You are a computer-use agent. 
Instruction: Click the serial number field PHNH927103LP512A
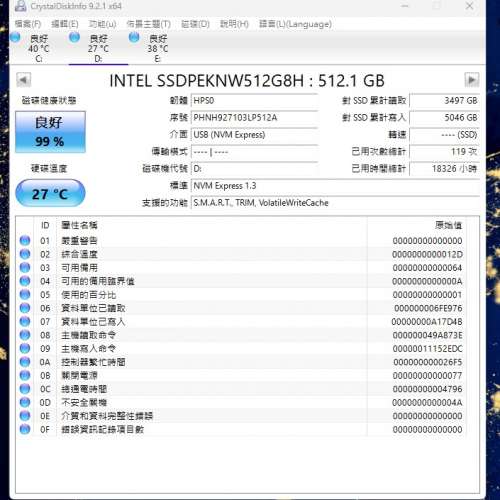(x=254, y=118)
